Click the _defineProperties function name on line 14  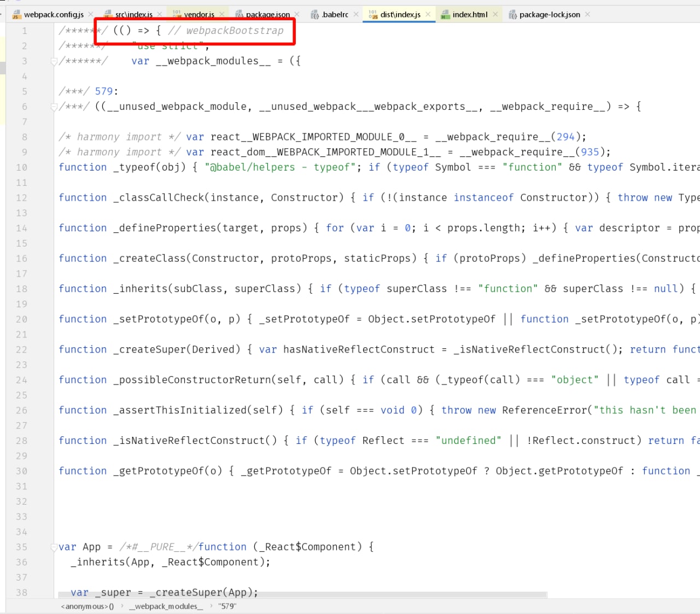click(x=165, y=228)
